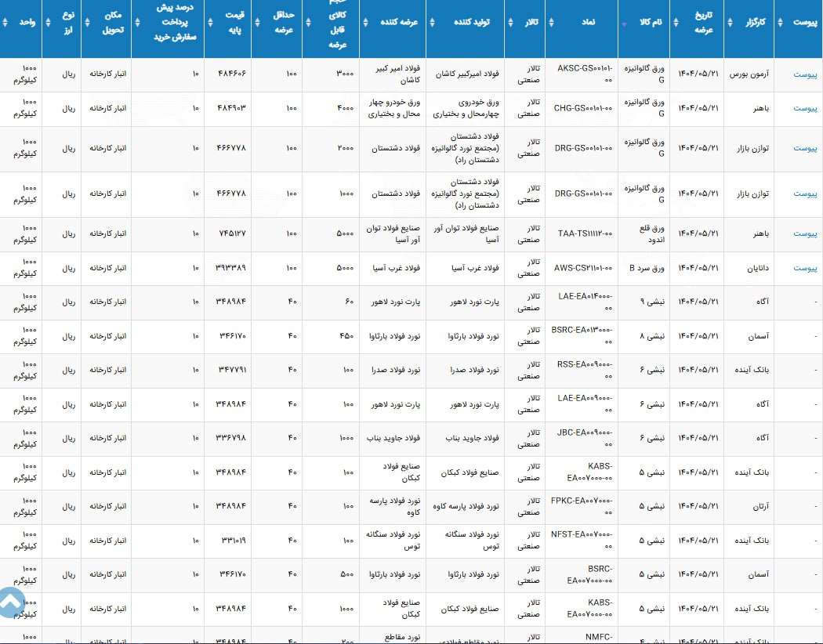This screenshot has height=644, width=823.
Task: Click symbol "LAE-EA۰۱۴۰۰۰-۰۰"
Action: pos(586,302)
